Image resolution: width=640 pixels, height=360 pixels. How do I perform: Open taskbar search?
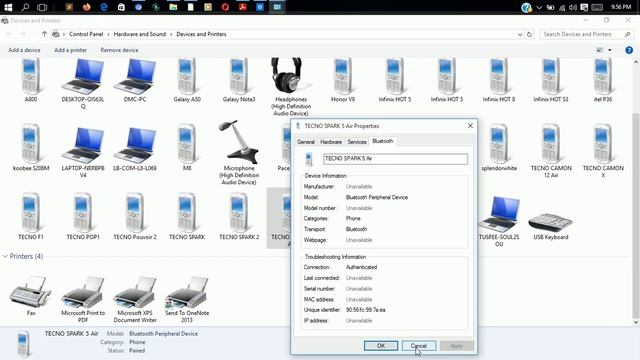tap(25, 7)
